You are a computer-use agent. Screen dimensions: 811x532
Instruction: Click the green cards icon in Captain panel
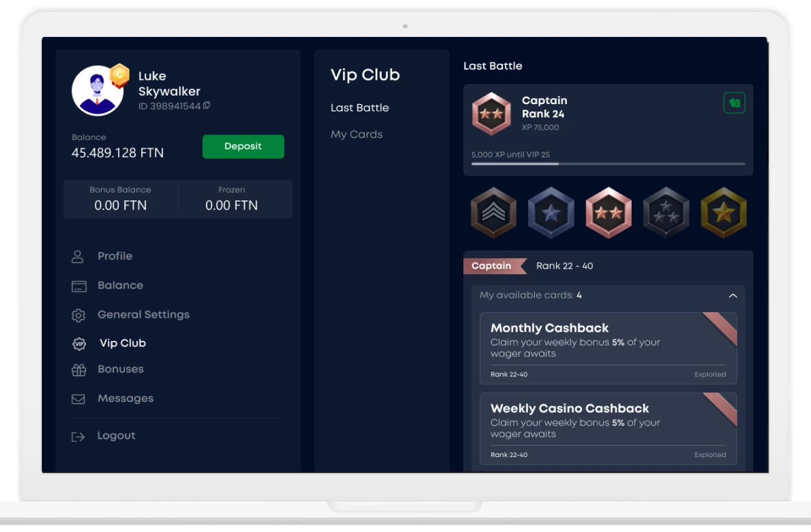coord(734,103)
